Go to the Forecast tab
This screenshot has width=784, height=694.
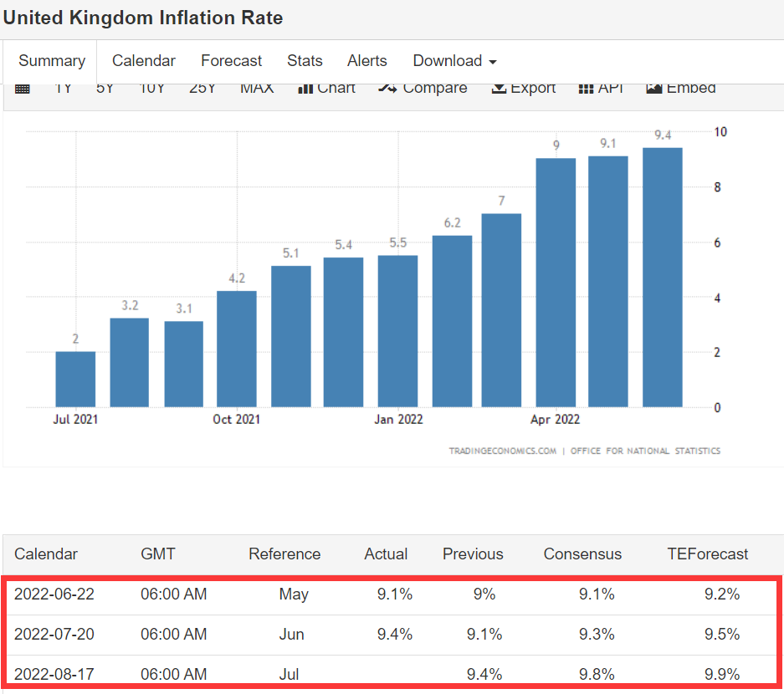click(x=231, y=61)
